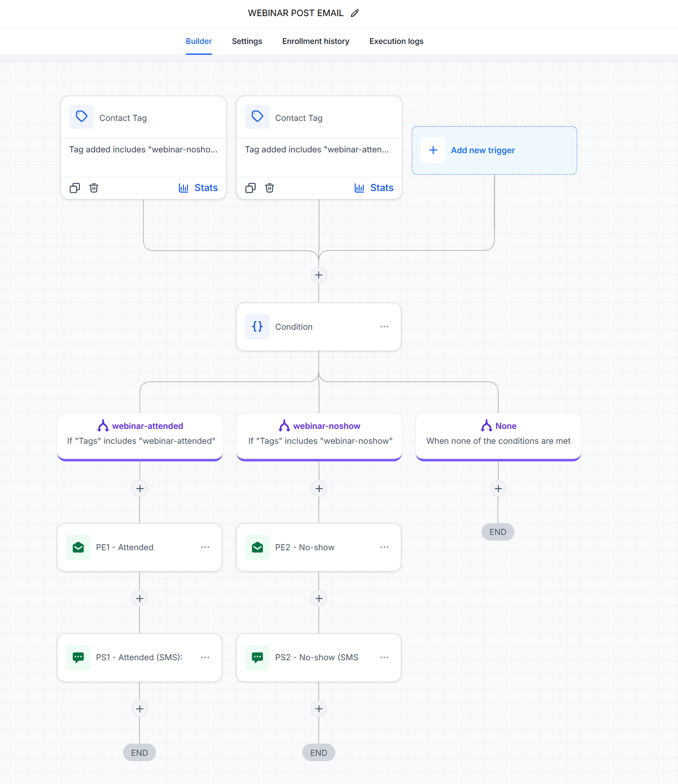Open PE2 - No-show options menu
The height and width of the screenshot is (784, 678).
tap(384, 547)
